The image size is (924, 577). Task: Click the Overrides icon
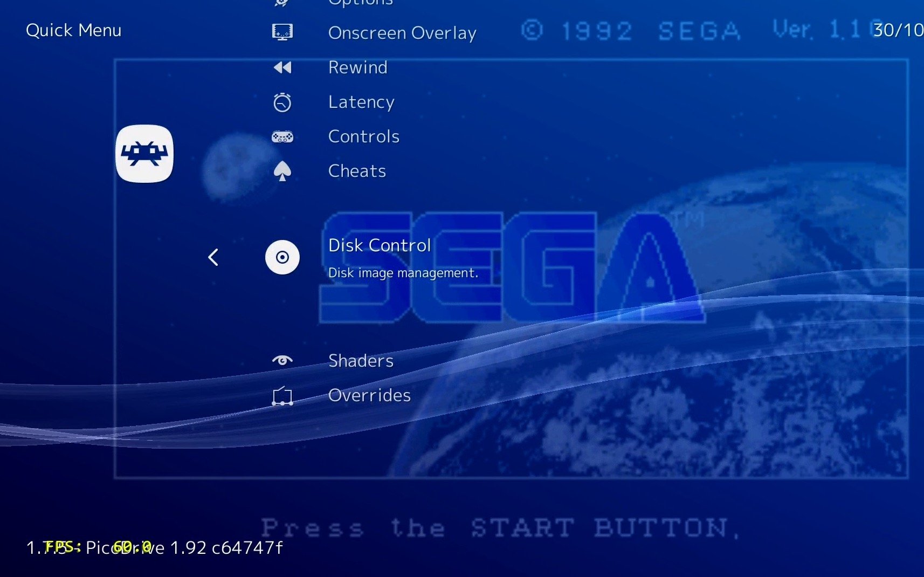[282, 396]
